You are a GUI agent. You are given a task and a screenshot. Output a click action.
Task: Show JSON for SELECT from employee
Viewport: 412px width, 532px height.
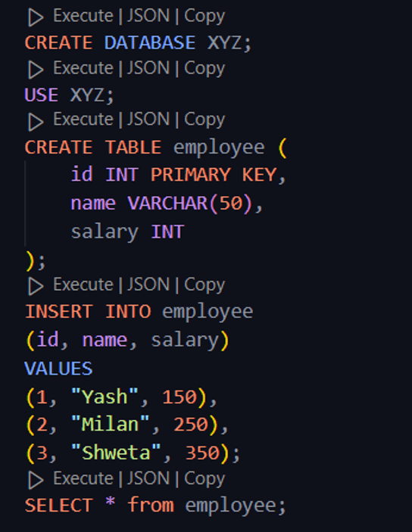(x=148, y=478)
